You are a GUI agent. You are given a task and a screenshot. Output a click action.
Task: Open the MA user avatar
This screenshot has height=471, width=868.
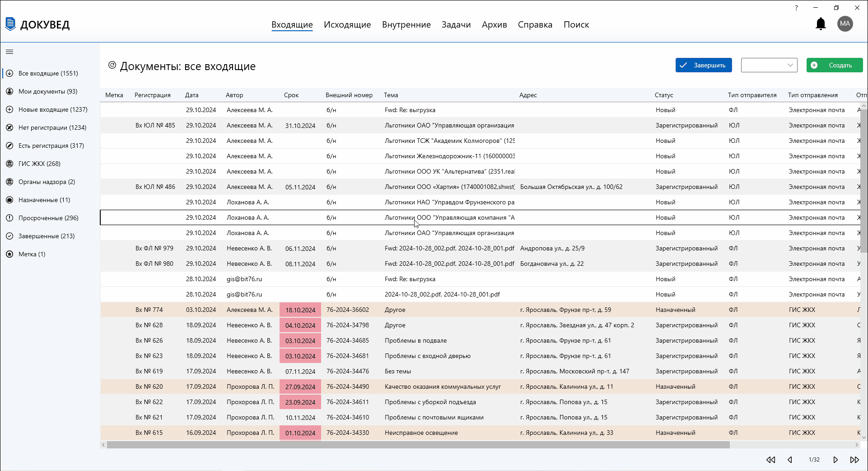pyautogui.click(x=845, y=24)
